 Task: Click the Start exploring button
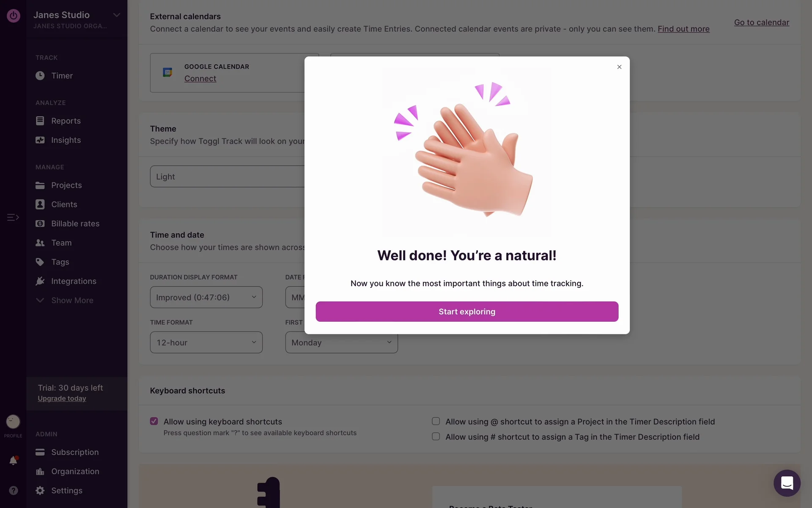tap(467, 312)
